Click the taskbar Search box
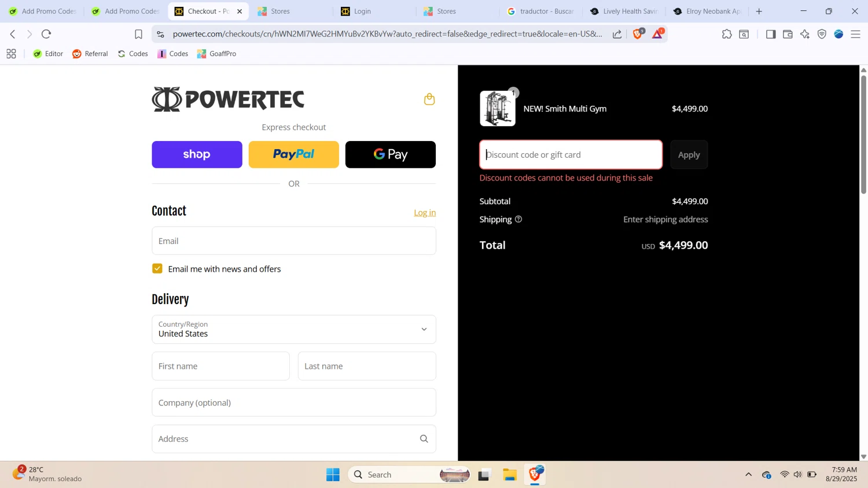 409,475
